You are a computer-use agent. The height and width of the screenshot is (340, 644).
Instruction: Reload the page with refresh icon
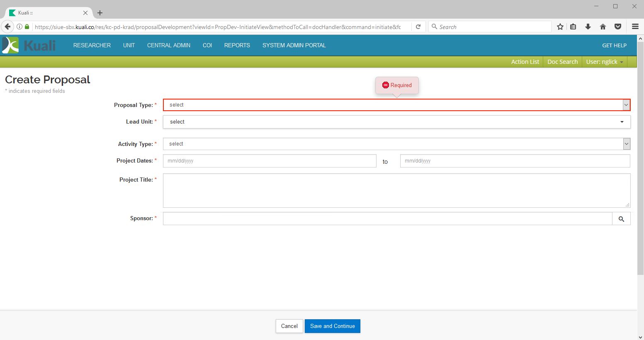tap(418, 27)
